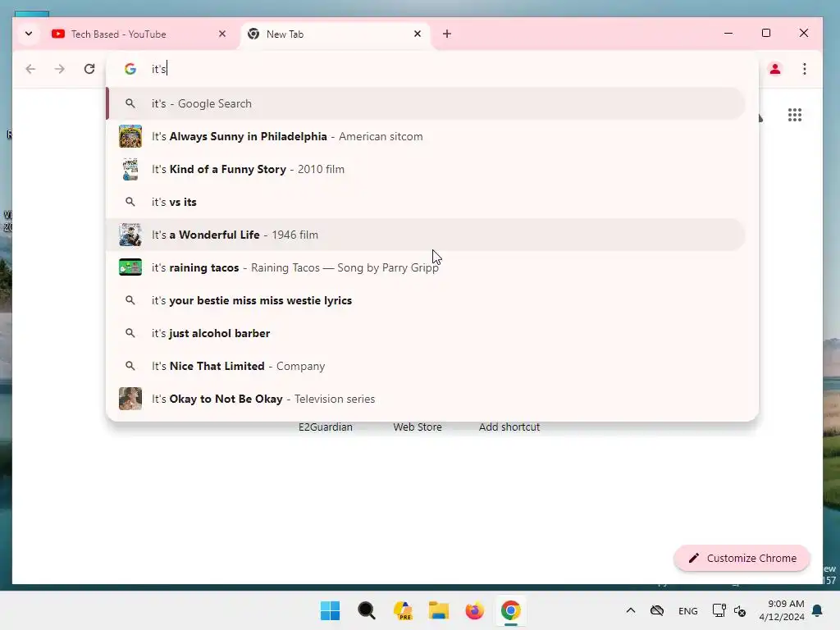This screenshot has height=630, width=840.
Task: Open the Windows Start menu
Action: click(330, 610)
